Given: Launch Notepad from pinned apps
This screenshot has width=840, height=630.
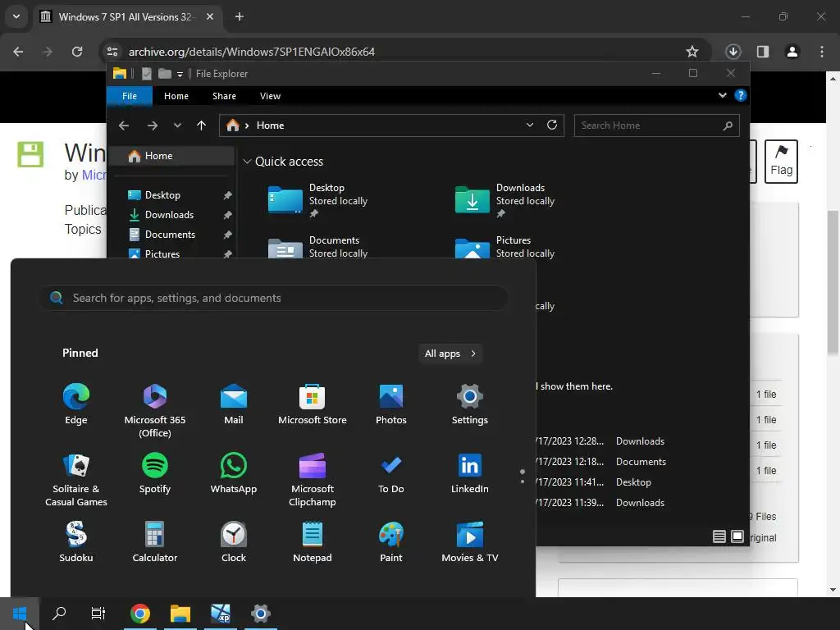Looking at the screenshot, I should click(x=313, y=542).
